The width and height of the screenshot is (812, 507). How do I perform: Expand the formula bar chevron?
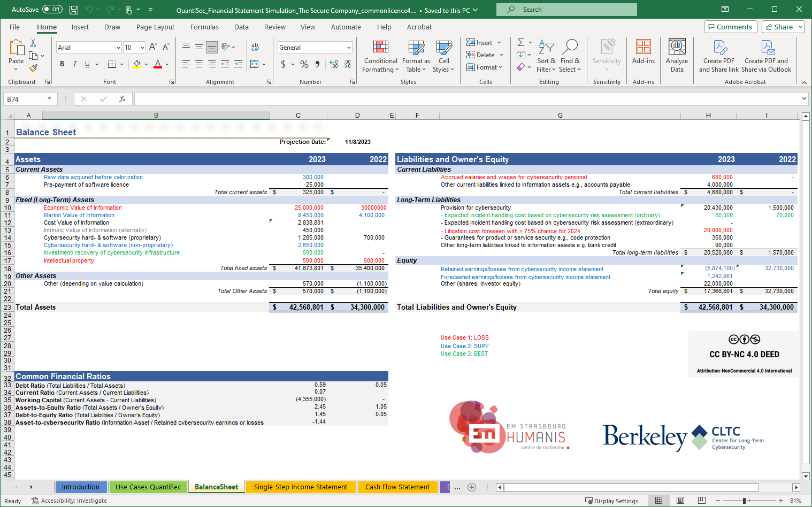pyautogui.click(x=804, y=99)
